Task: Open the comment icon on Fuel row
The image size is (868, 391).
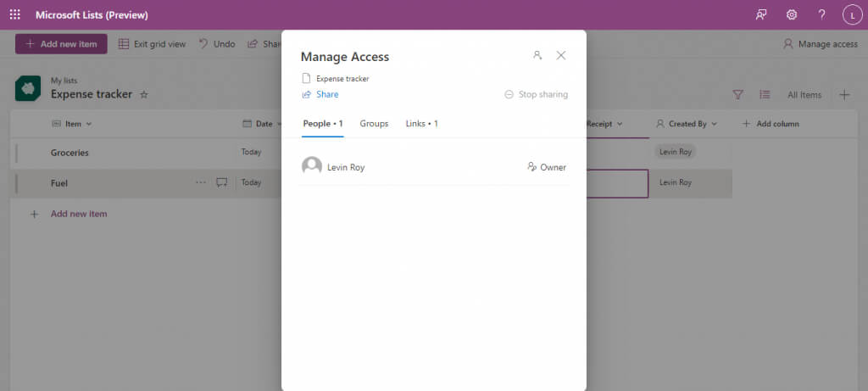Action: 222,182
